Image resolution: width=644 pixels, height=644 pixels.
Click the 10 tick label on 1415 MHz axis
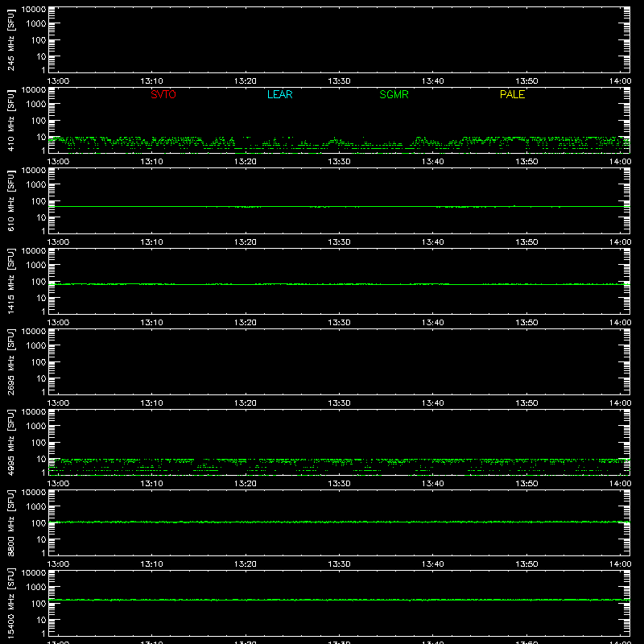click(42, 298)
